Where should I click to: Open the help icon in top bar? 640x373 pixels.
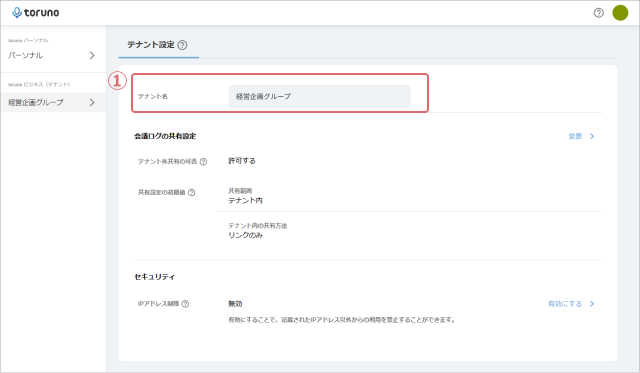pos(598,13)
